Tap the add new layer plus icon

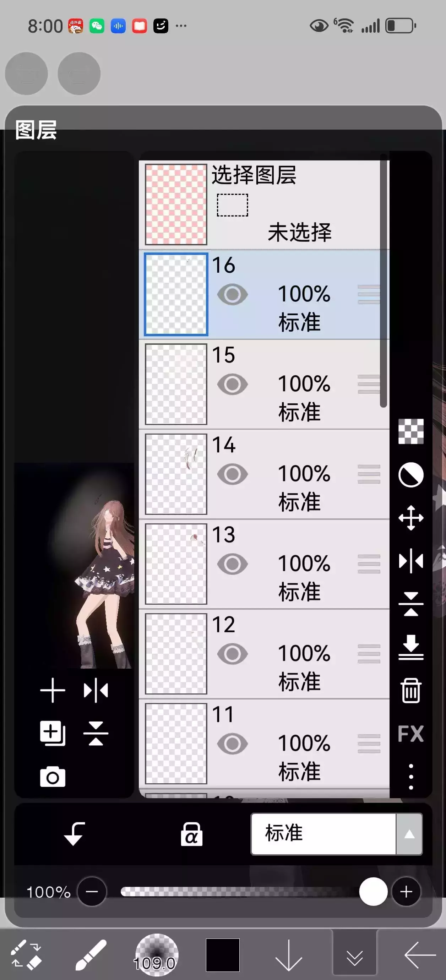point(53,690)
